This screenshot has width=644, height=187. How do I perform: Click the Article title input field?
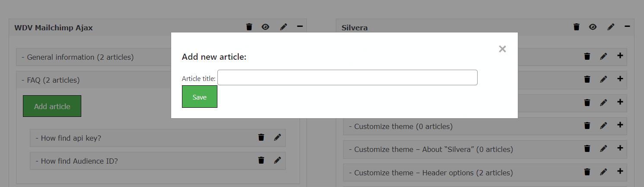[x=347, y=77]
